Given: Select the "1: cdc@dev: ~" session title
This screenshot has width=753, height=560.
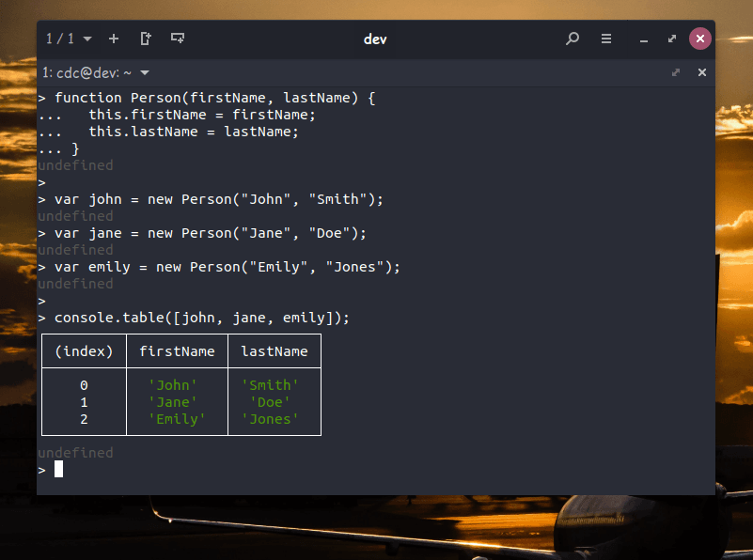Looking at the screenshot, I should click(x=86, y=73).
